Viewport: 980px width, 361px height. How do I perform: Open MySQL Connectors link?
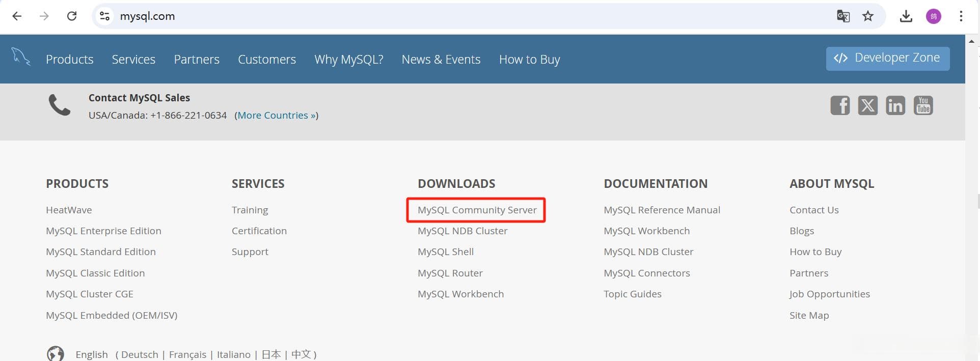point(647,273)
